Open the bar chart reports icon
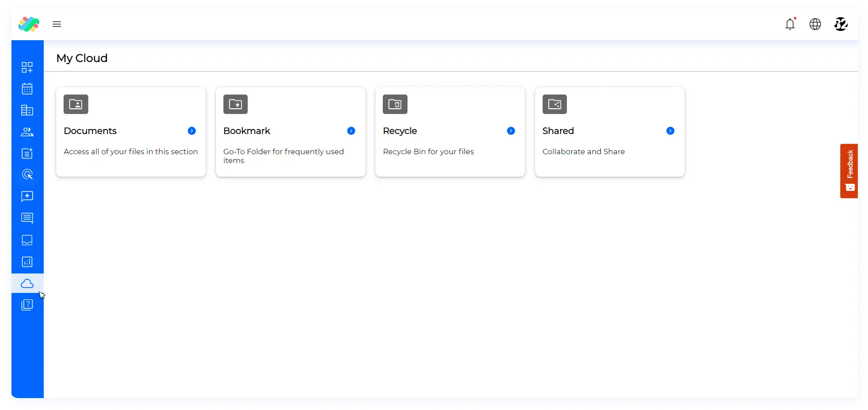The height and width of the screenshot is (410, 868). (27, 262)
